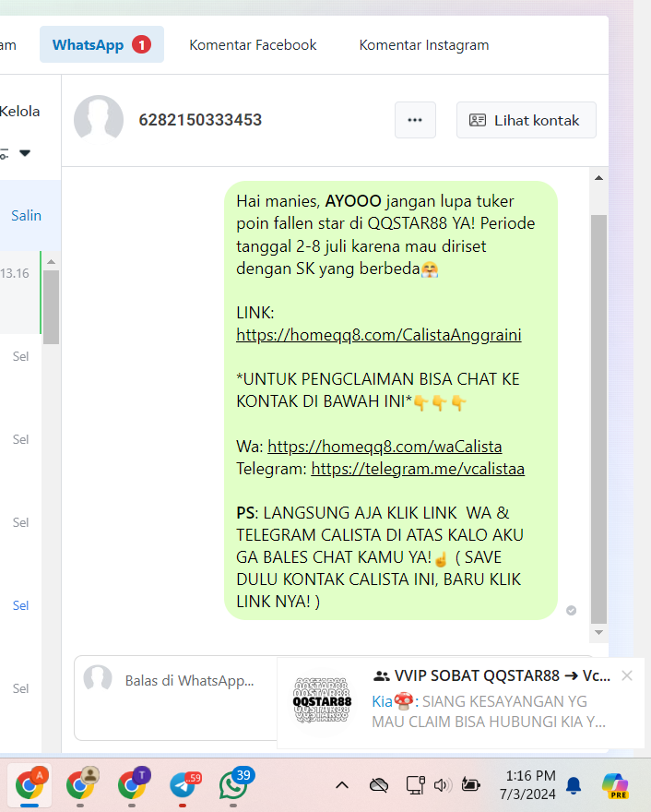Click the Balas di WhatsApp reply field
651x812 pixels.
(x=189, y=680)
